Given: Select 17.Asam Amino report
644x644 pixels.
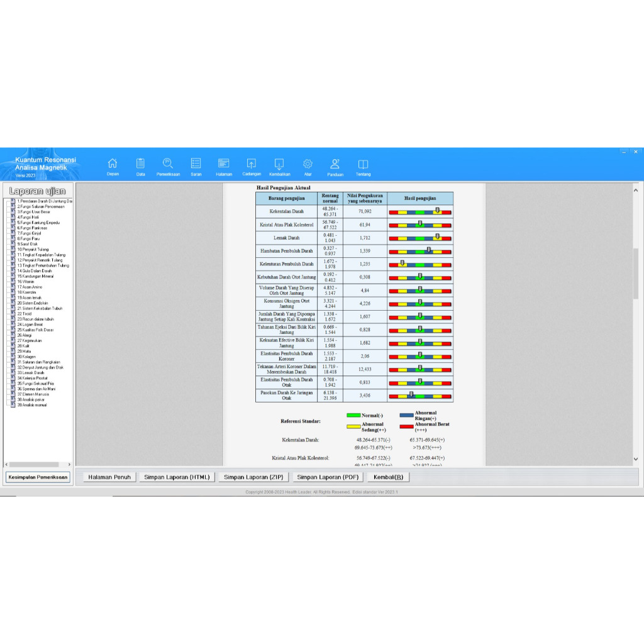Looking at the screenshot, I should pos(30,287).
